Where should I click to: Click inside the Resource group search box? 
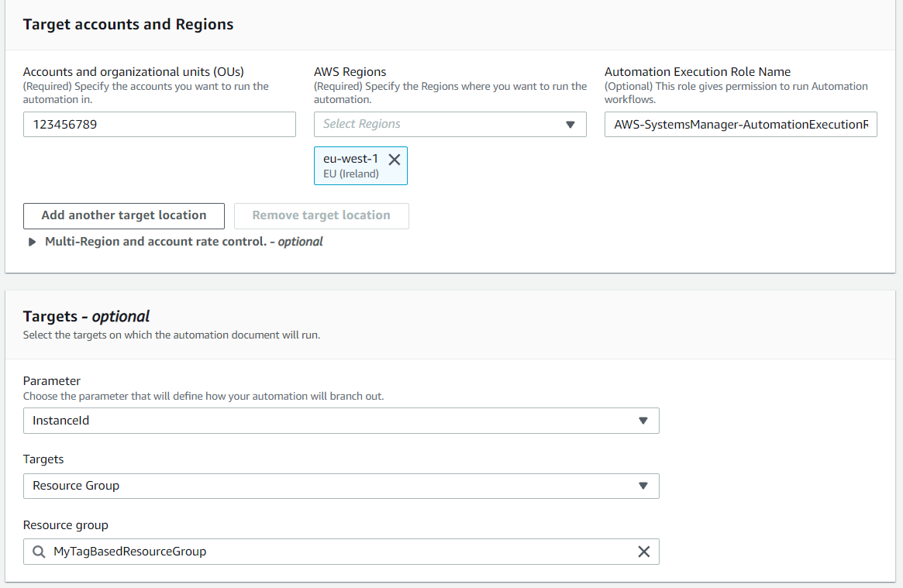click(x=310, y=552)
